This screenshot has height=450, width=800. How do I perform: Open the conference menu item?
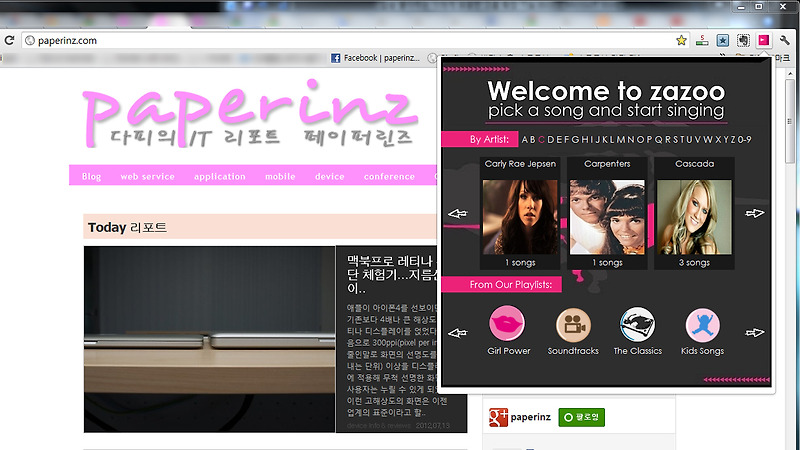tap(389, 177)
